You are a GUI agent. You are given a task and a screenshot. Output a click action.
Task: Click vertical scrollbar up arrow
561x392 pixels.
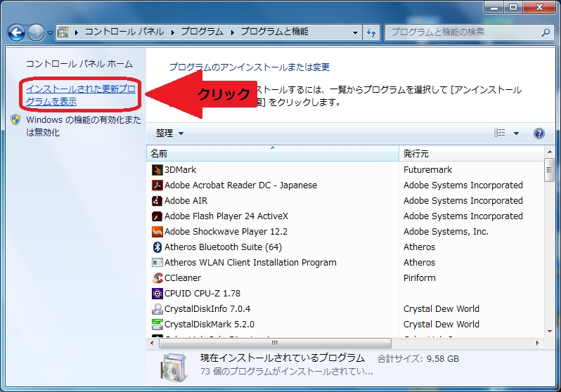(x=550, y=152)
